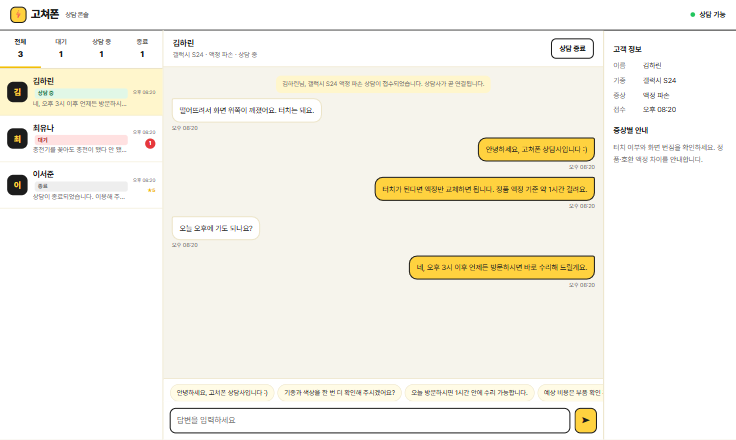Switch to the 대기 tab
Viewport: 736px width, 440px height.
pyautogui.click(x=61, y=48)
